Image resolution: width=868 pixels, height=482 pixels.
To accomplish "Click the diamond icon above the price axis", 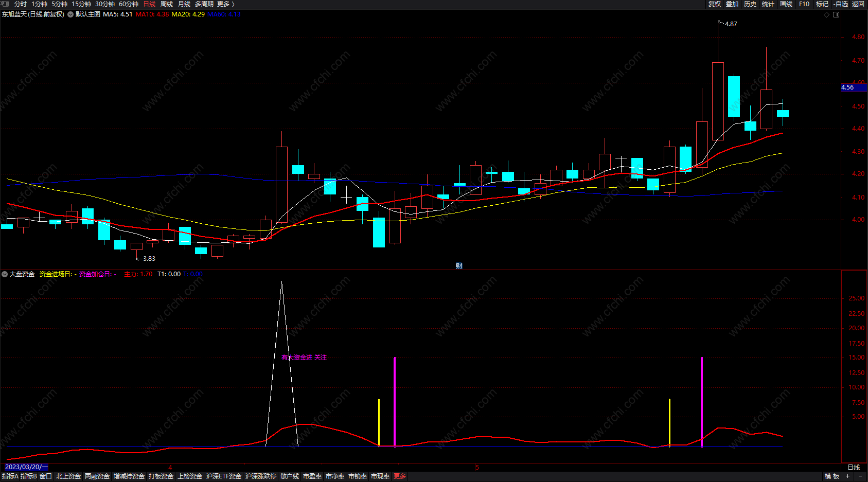I will click(827, 14).
